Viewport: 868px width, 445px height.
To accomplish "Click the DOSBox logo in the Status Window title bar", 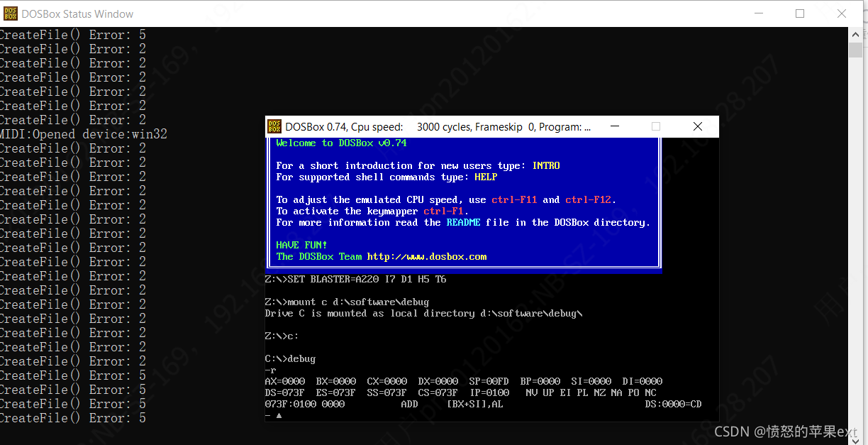I will coord(10,13).
